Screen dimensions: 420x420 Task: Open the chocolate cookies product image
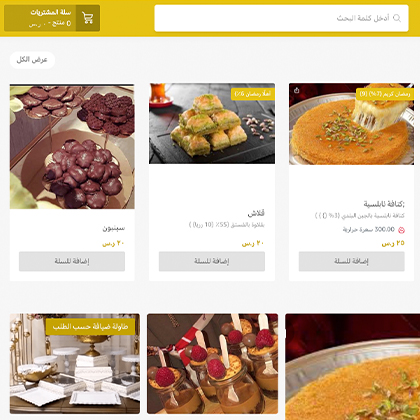tap(72, 147)
